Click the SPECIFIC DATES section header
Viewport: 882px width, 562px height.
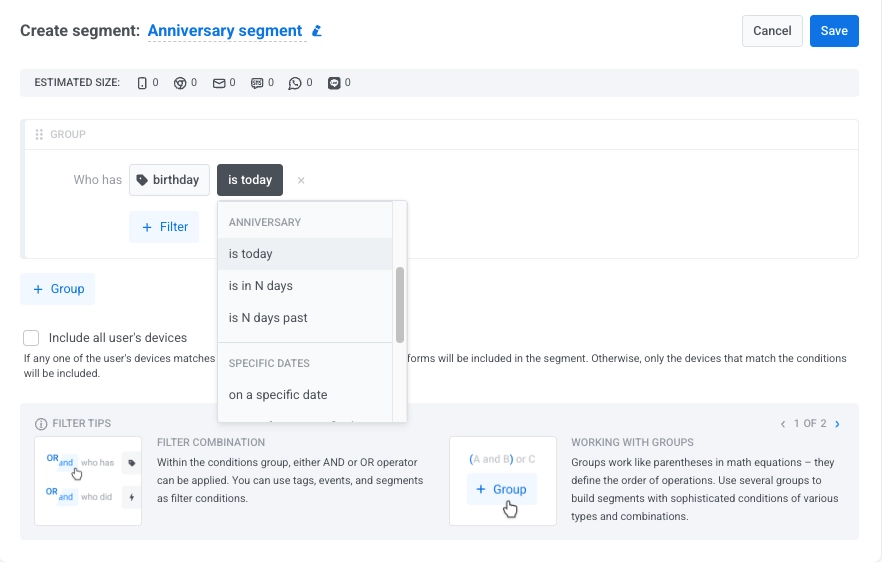[x=269, y=363]
